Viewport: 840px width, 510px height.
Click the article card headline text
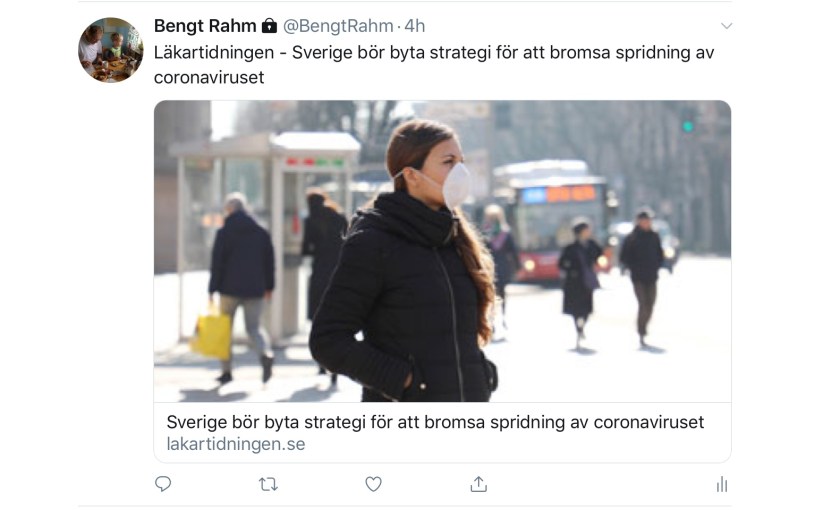tap(435, 422)
